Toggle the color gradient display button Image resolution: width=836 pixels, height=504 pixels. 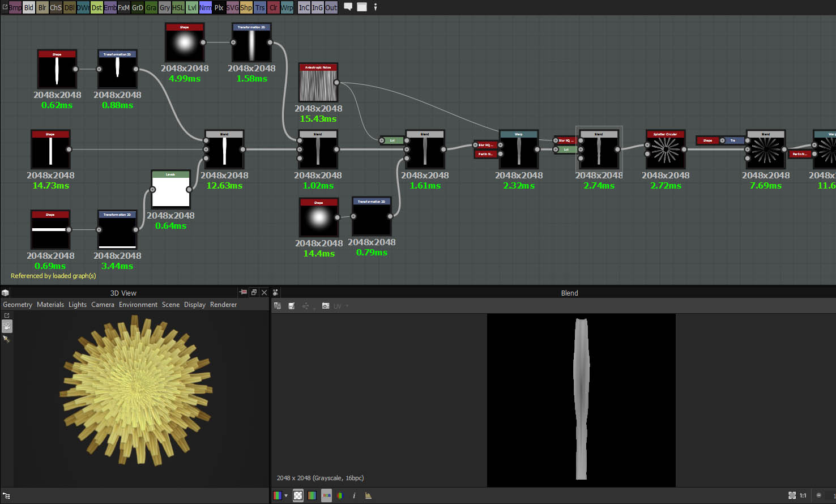coord(312,496)
